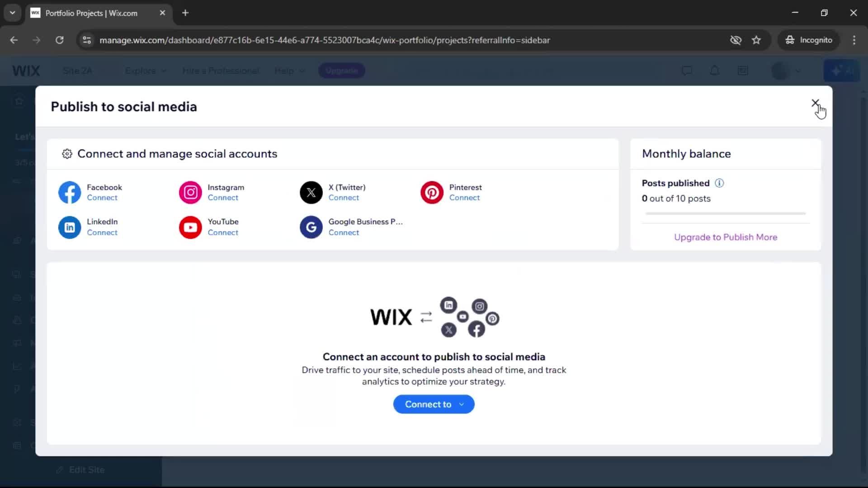The height and width of the screenshot is (488, 868).
Task: Open a new browser tab
Action: (185, 13)
